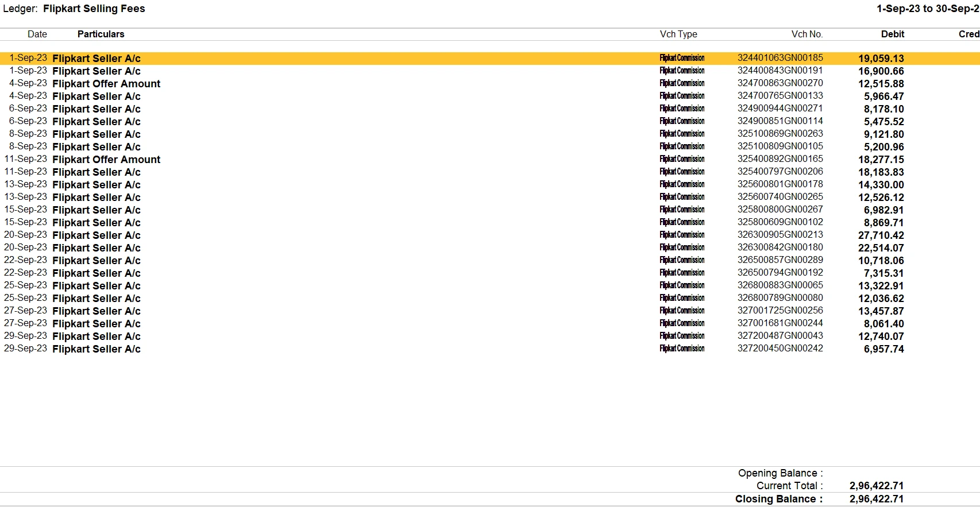The width and height of the screenshot is (980, 507).
Task: Select the highlighted entry with debit 19,059.13
Action: pyautogui.click(x=96, y=59)
